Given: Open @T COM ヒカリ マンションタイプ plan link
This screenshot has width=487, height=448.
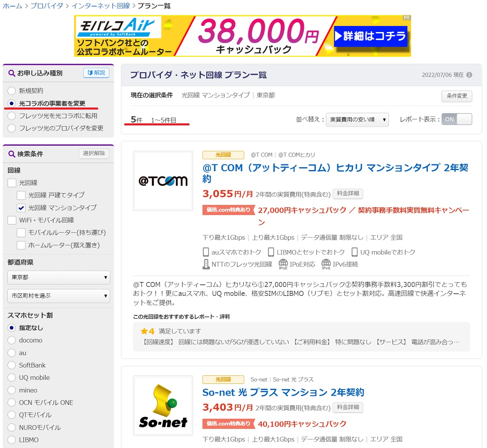Looking at the screenshot, I should [335, 173].
